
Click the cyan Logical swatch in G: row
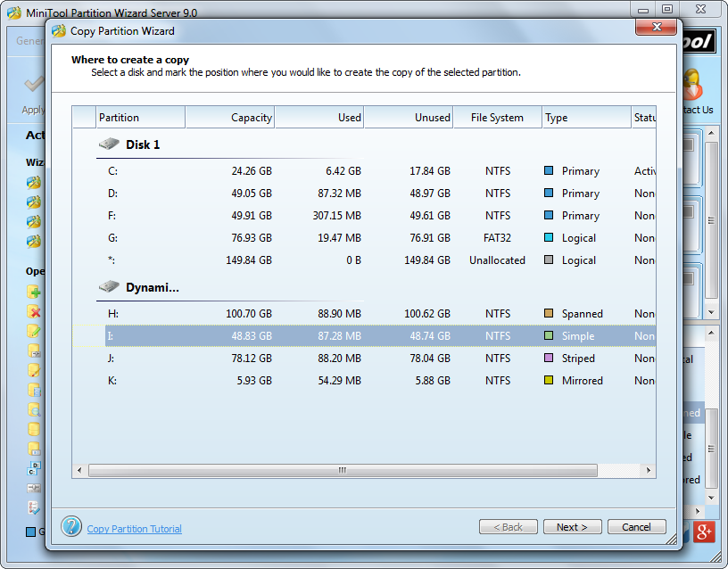pos(549,237)
